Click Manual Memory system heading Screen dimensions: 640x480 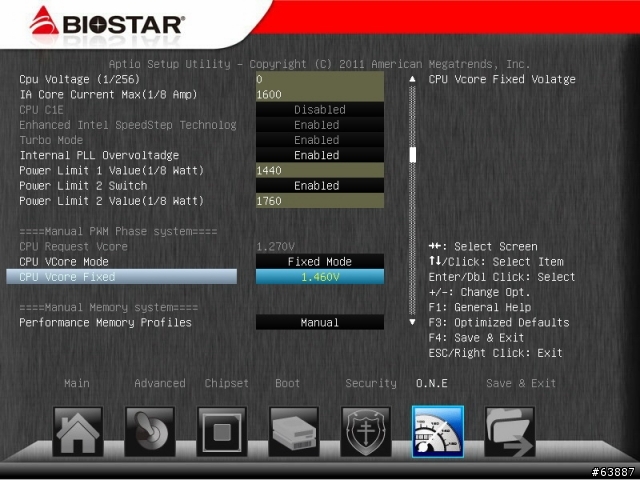coord(109,307)
